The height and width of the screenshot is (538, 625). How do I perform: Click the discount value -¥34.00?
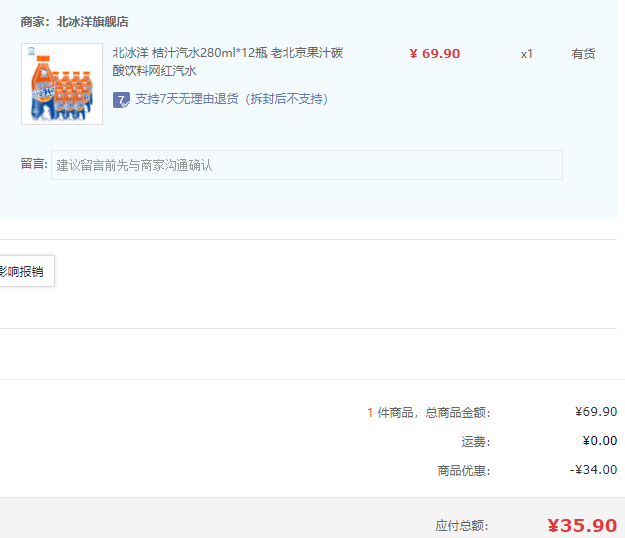point(594,469)
